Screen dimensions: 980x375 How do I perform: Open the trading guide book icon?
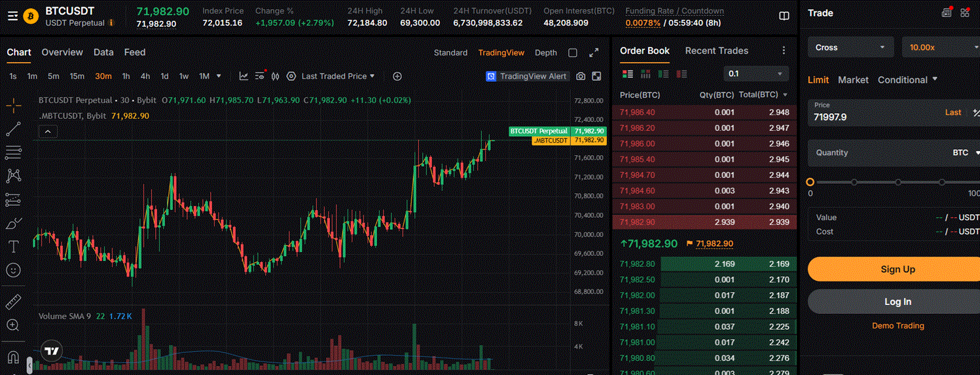pyautogui.click(x=784, y=16)
